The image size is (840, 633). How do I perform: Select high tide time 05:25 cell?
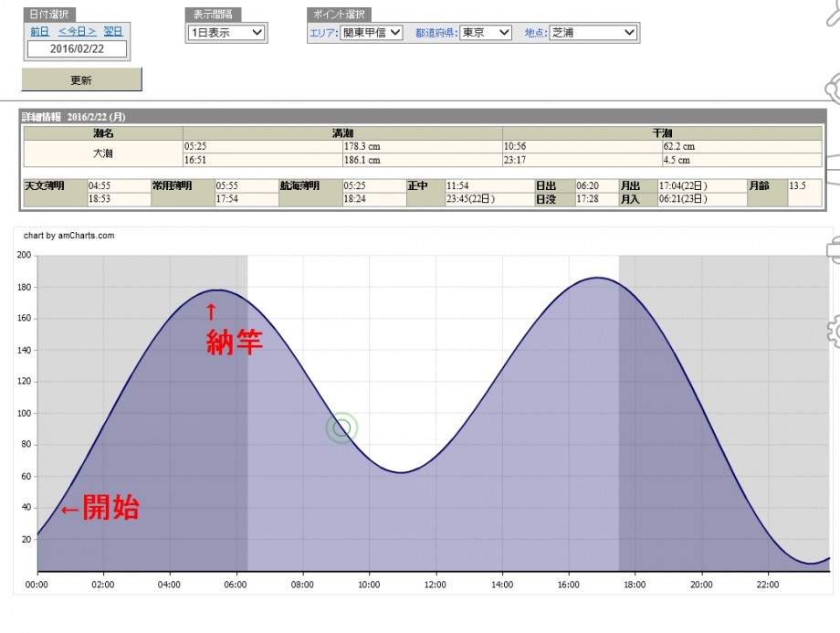click(263, 146)
